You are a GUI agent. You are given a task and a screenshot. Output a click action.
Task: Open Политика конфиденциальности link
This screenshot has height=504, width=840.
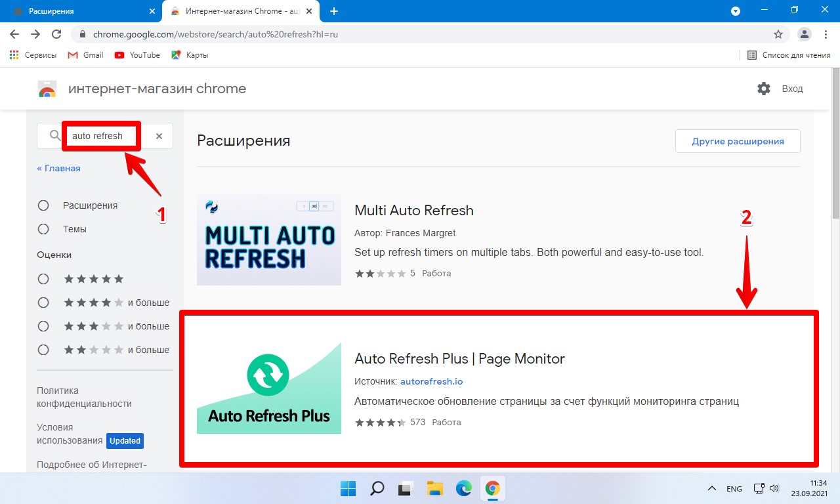coord(84,397)
